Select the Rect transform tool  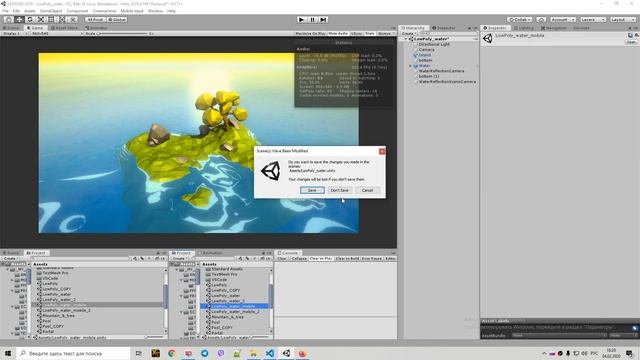coord(51,19)
